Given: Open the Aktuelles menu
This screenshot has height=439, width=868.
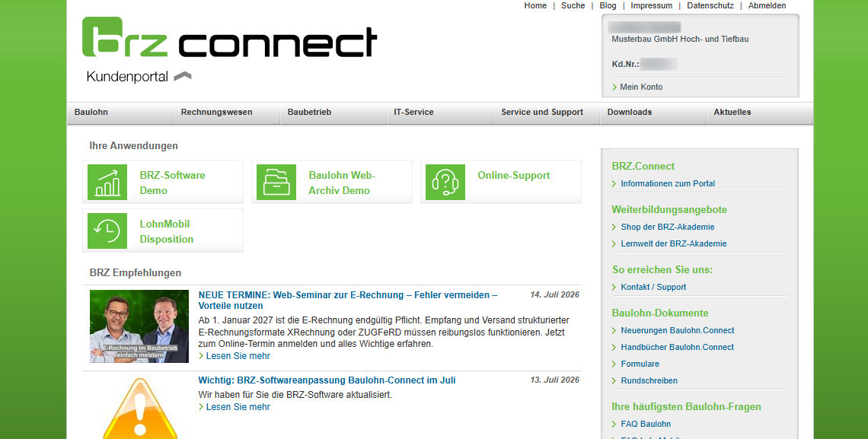Looking at the screenshot, I should coord(760,113).
